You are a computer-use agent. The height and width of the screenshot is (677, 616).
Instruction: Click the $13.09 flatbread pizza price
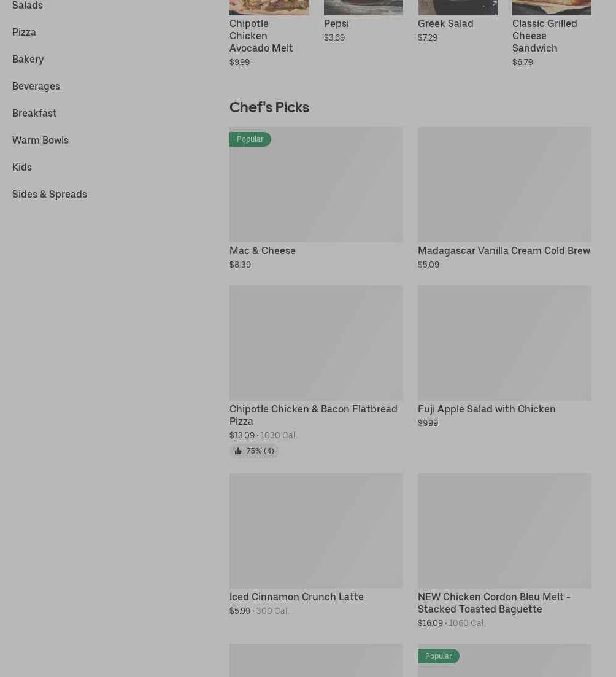click(242, 435)
